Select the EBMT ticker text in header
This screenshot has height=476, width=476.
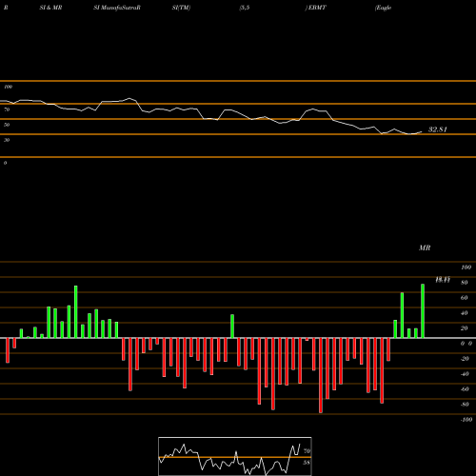(317, 8)
